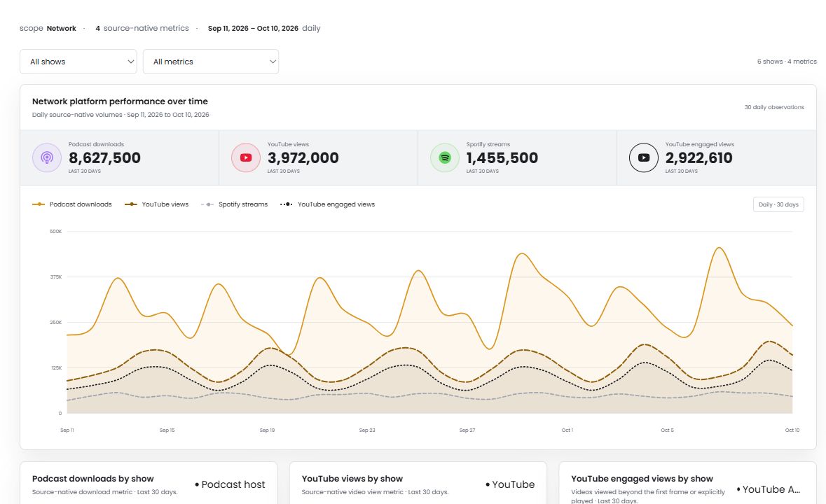Viewport: 826px width, 504px height.
Task: Click the Sep 15 x-axis label
Action: point(167,430)
